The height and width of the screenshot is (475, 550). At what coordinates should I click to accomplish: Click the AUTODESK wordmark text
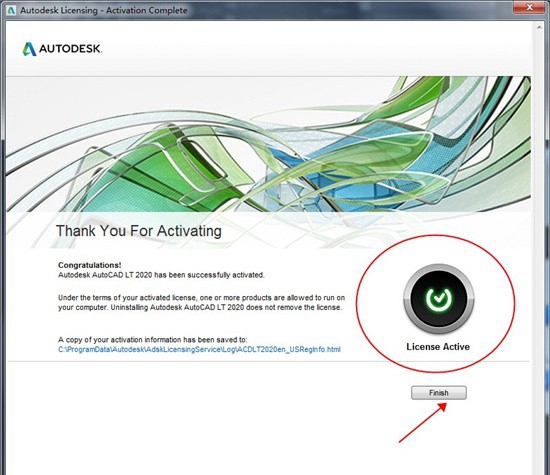(x=70, y=48)
